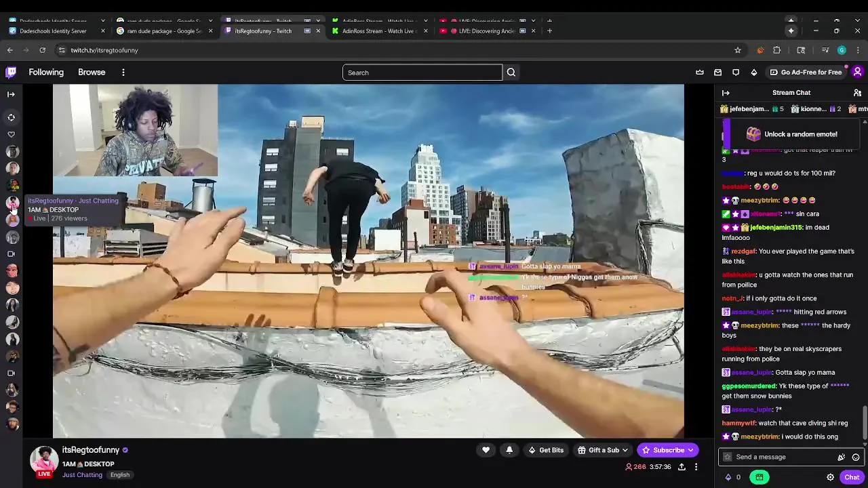Viewport: 868px width, 488px height.
Task: Click the Get Bits button
Action: [x=546, y=450]
